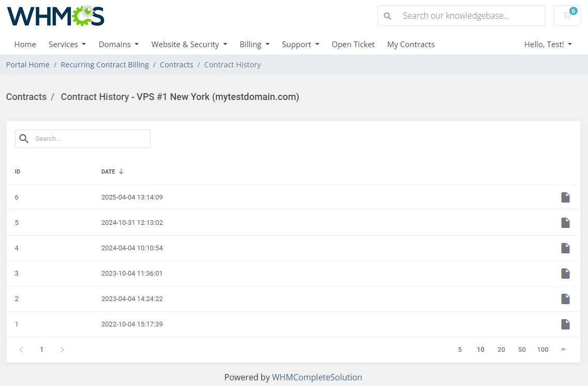This screenshot has width=588, height=386.
Task: Click the document icon for the oldest 2022 record
Action: pos(565,324)
